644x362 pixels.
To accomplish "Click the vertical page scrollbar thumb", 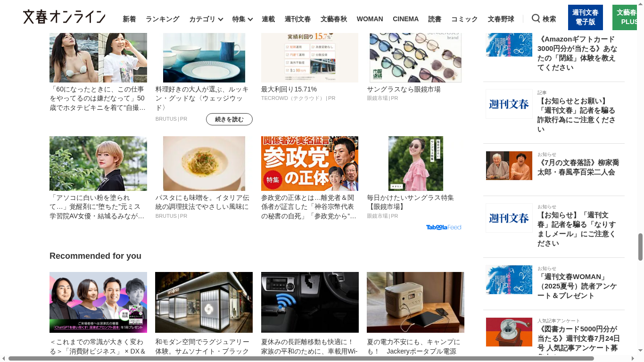I will coord(640,247).
